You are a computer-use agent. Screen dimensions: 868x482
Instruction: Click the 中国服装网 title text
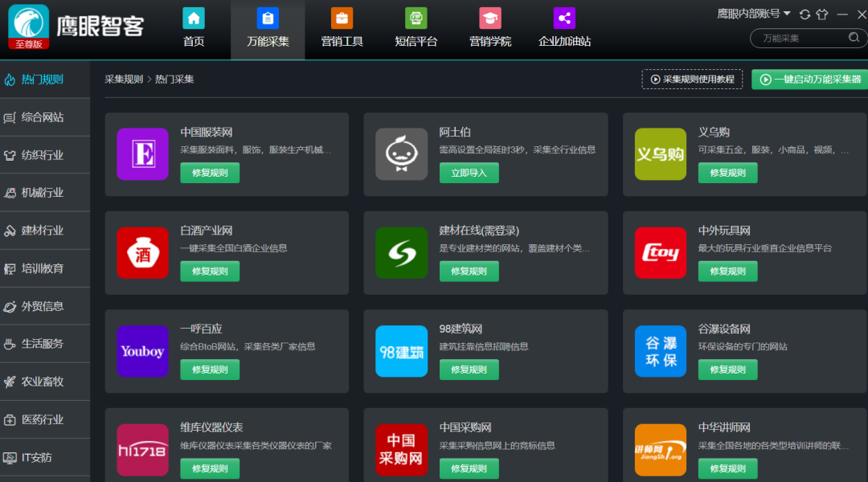207,133
